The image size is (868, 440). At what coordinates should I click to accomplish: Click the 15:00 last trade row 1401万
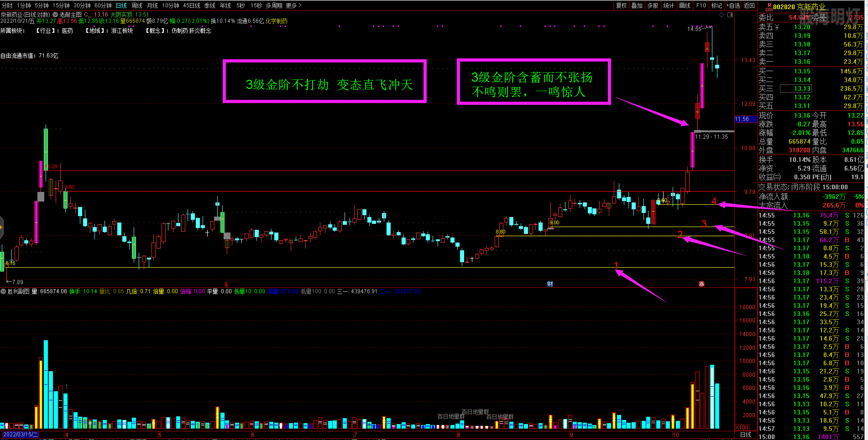pyautogui.click(x=811, y=437)
